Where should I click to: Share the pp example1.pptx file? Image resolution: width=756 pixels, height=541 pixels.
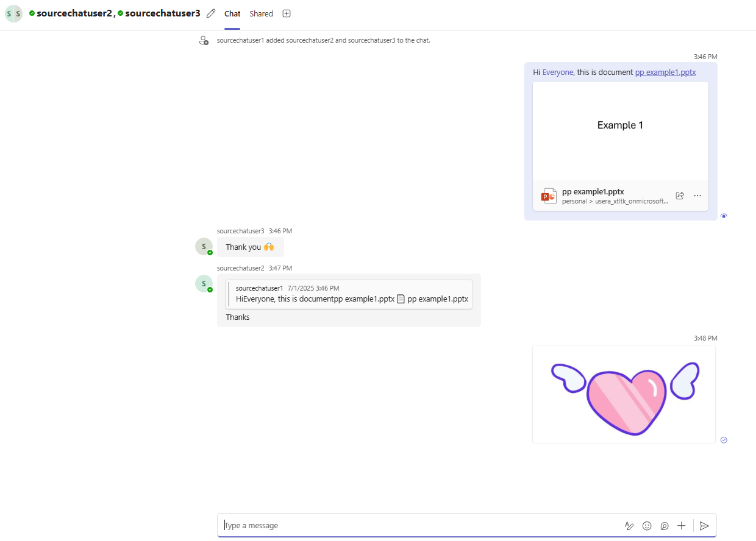(680, 196)
